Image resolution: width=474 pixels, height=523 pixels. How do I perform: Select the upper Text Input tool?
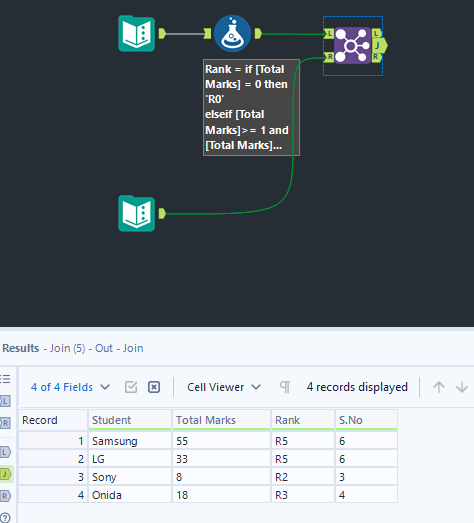click(136, 33)
